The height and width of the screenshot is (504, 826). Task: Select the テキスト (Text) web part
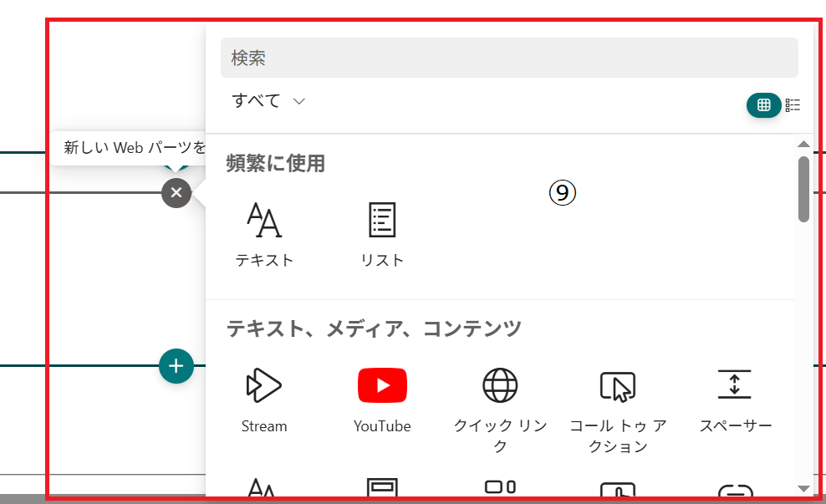[264, 233]
